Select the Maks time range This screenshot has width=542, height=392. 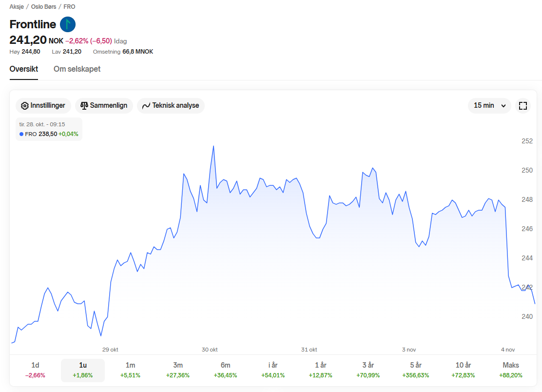tap(511, 370)
